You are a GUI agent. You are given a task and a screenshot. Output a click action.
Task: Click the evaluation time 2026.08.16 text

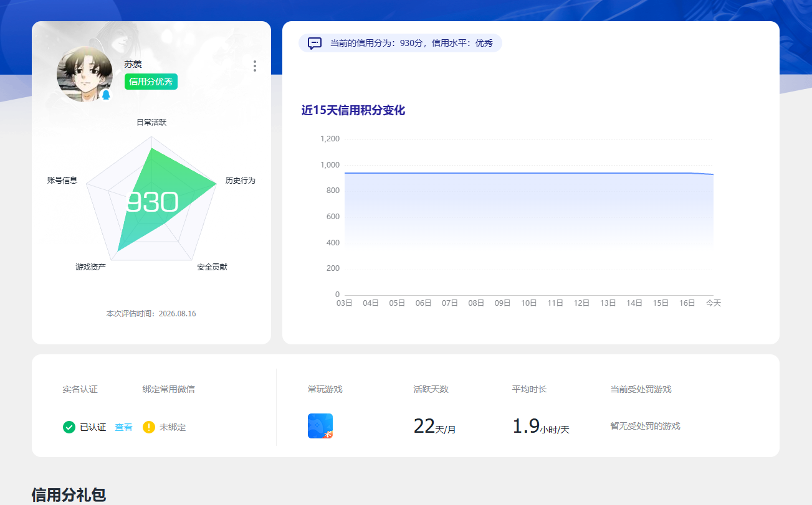point(151,314)
